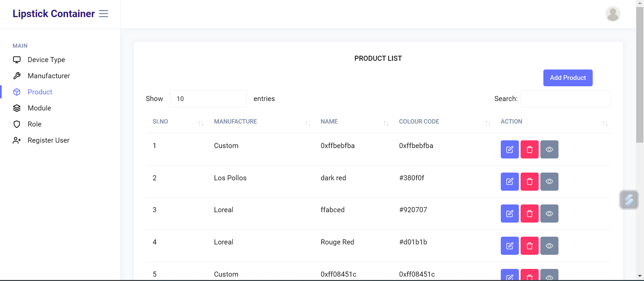
Task: Delete the 0xffbebfba product in row 1
Action: (529, 149)
